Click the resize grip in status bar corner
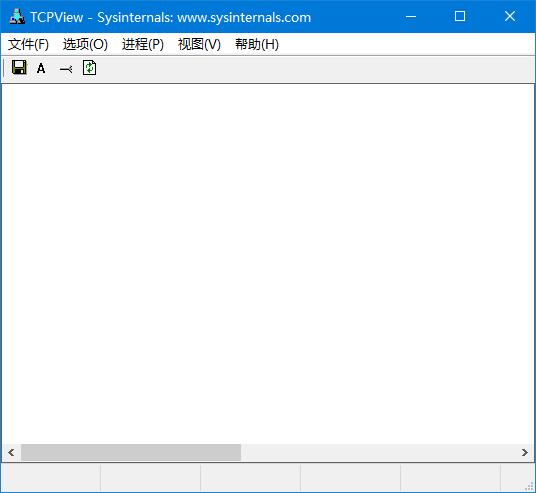 click(529, 486)
